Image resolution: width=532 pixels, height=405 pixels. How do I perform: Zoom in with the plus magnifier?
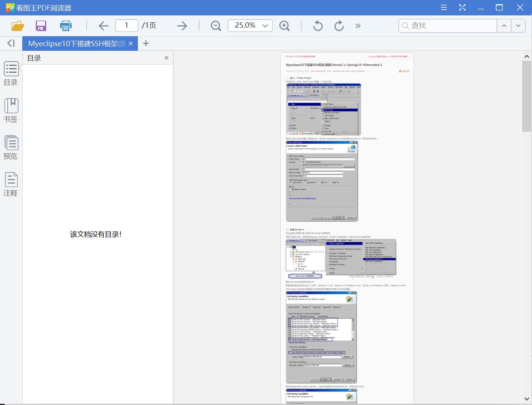click(x=284, y=26)
